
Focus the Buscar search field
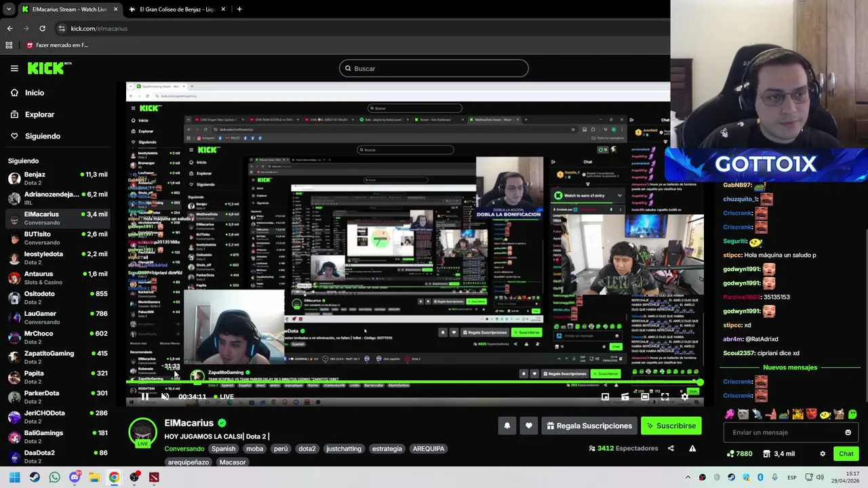[x=434, y=68]
